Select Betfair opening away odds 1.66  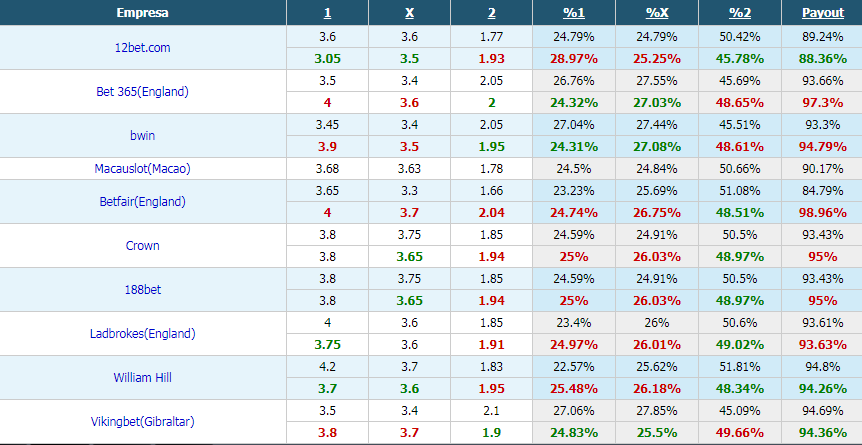pos(491,191)
